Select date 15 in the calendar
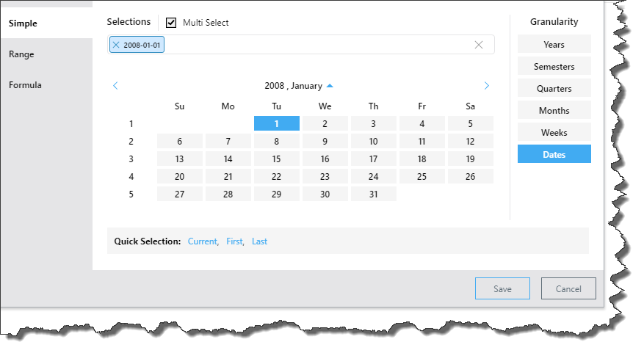644x353 pixels. pyautogui.click(x=276, y=159)
